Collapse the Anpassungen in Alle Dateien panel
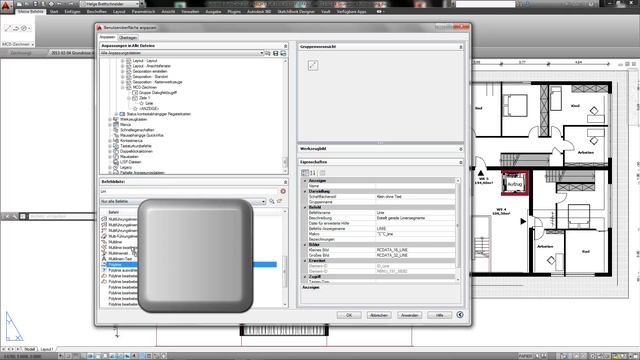The height and width of the screenshot is (360, 640). [x=285, y=46]
